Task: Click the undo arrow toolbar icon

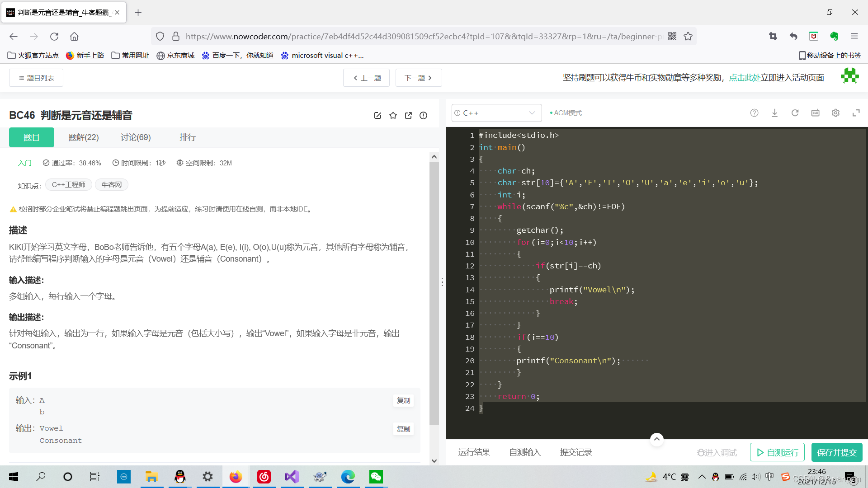Action: (x=793, y=37)
